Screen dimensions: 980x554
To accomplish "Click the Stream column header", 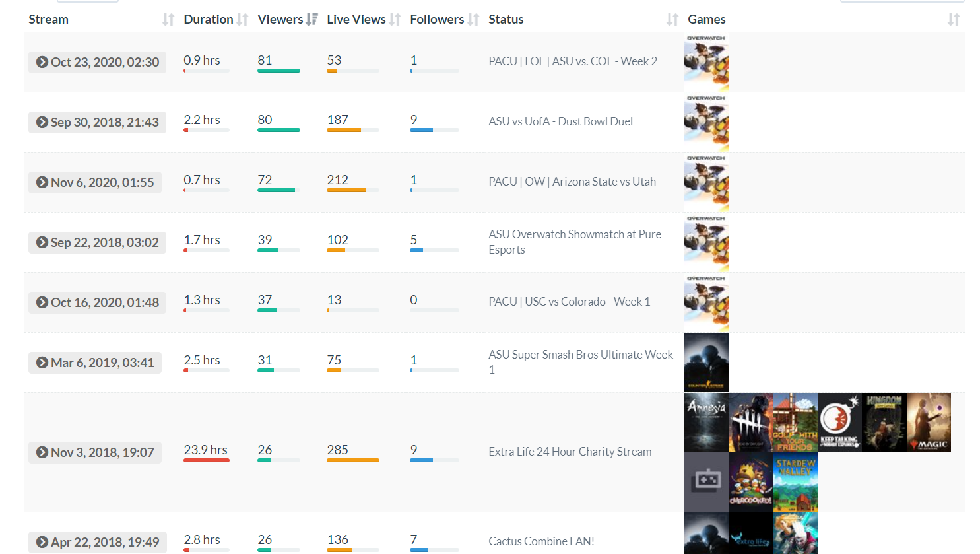I will pyautogui.click(x=48, y=20).
